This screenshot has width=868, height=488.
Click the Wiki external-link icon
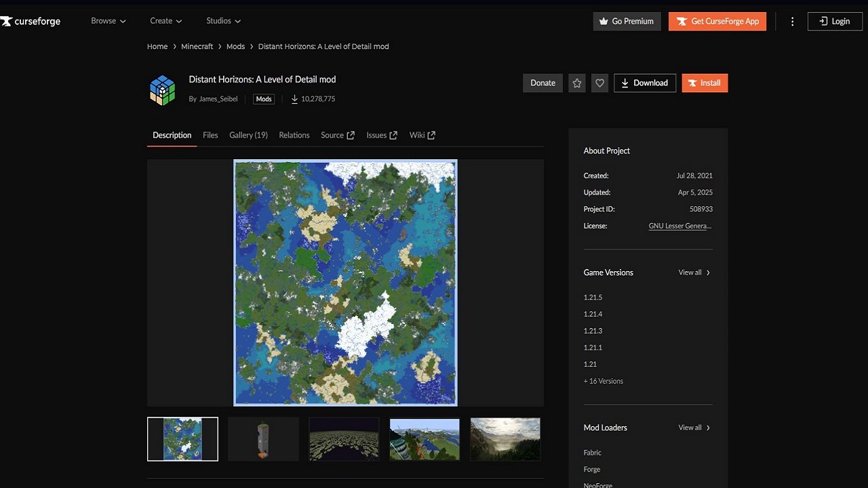pyautogui.click(x=433, y=135)
